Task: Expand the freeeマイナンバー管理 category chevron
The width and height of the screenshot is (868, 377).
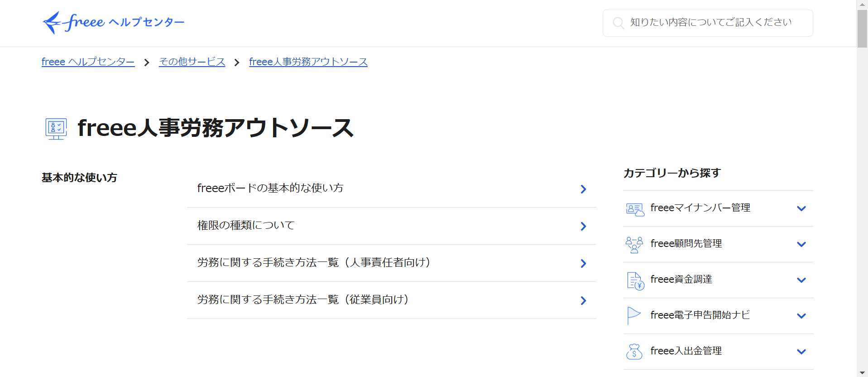Action: (x=801, y=208)
